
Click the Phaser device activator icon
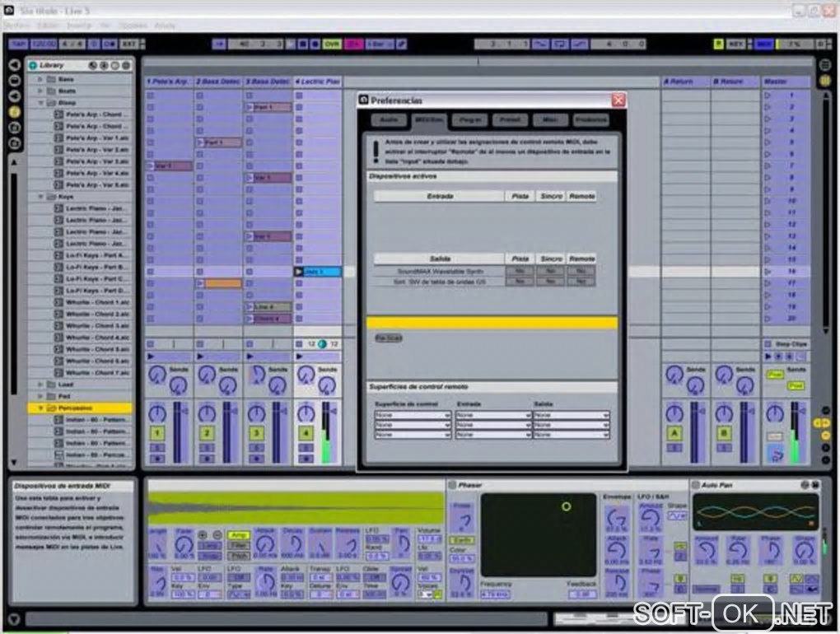(x=452, y=485)
